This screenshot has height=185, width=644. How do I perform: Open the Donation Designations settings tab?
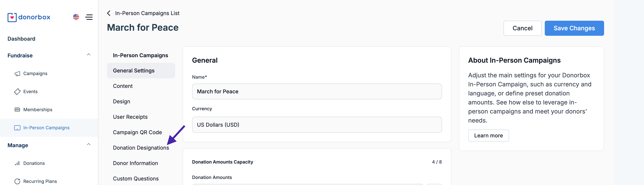(x=141, y=148)
